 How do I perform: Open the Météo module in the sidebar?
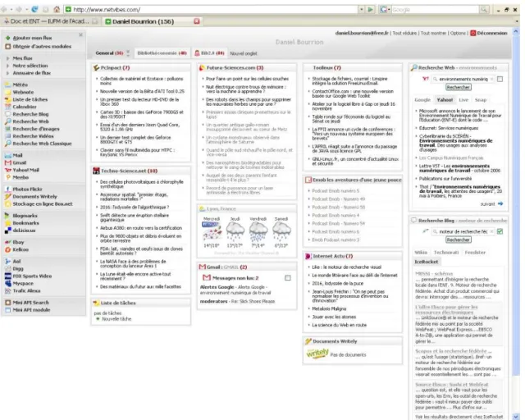[x=20, y=84]
